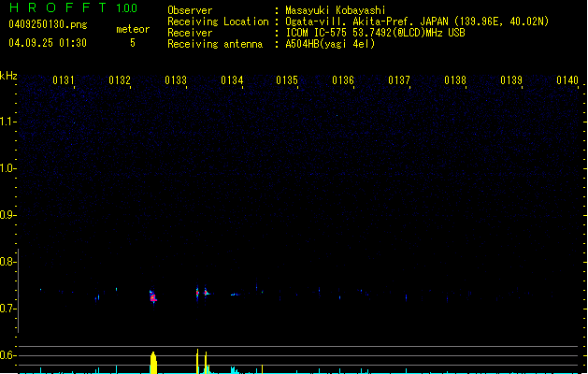Click the meteor count value 5

tap(133, 43)
